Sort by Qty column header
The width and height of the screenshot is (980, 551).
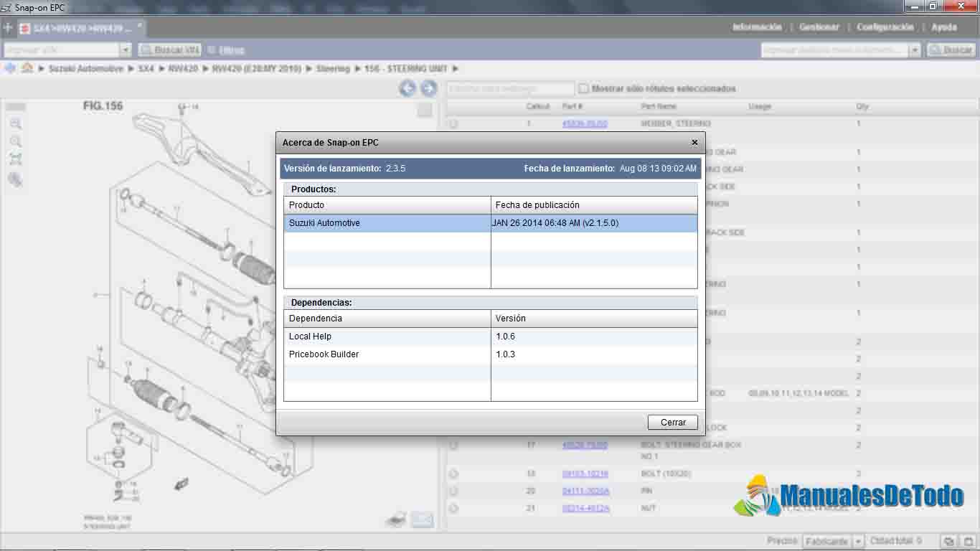(862, 107)
